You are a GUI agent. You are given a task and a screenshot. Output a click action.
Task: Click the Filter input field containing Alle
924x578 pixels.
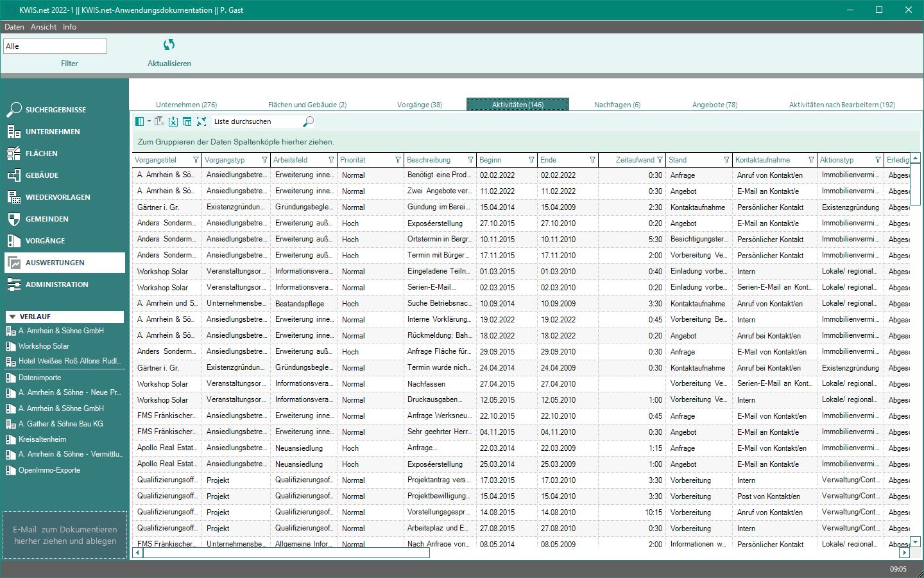coord(55,46)
